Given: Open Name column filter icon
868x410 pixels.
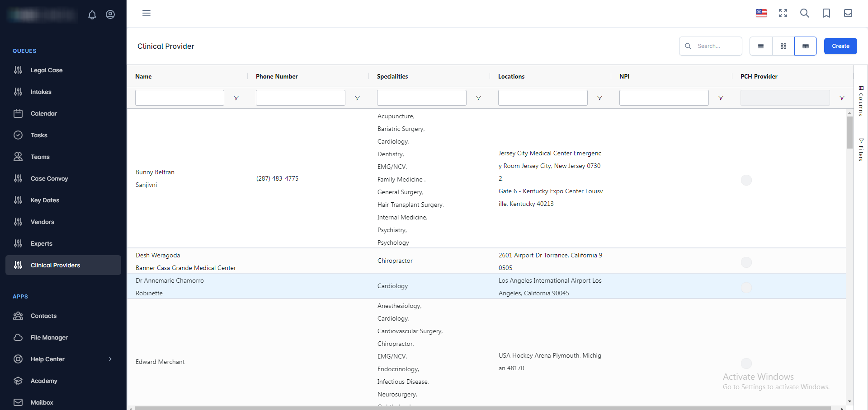Looking at the screenshot, I should coord(236,98).
